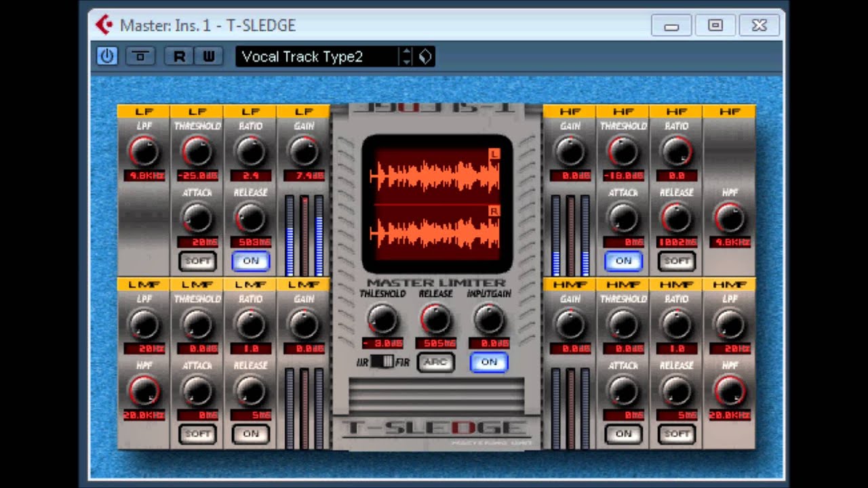868x488 pixels.
Task: Select previous preset with up arrow
Action: coord(406,52)
